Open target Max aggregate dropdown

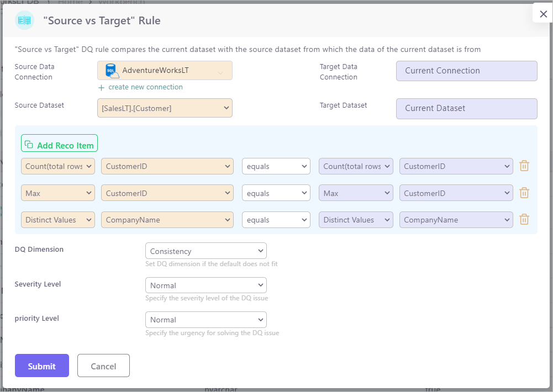[355, 193]
